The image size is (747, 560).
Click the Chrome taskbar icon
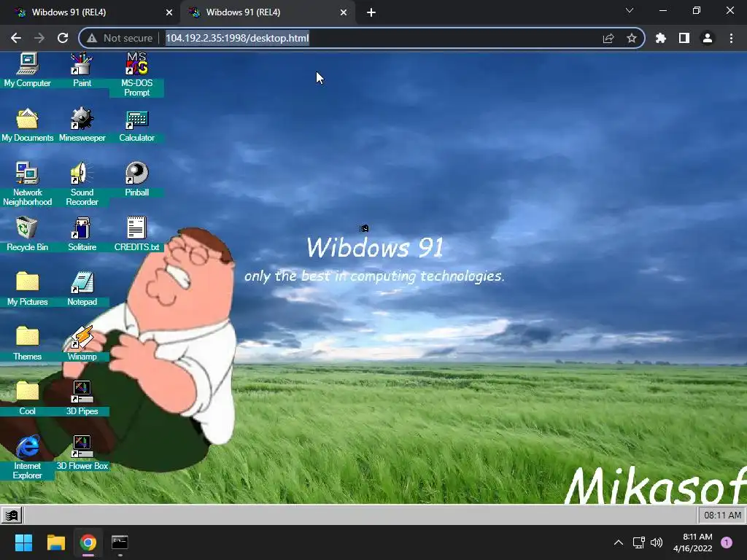point(88,542)
